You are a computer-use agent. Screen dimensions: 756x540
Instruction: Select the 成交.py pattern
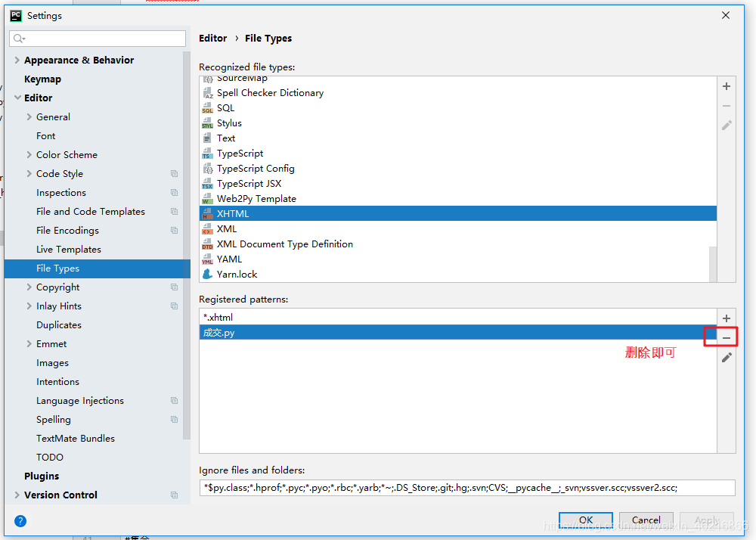[x=458, y=332]
